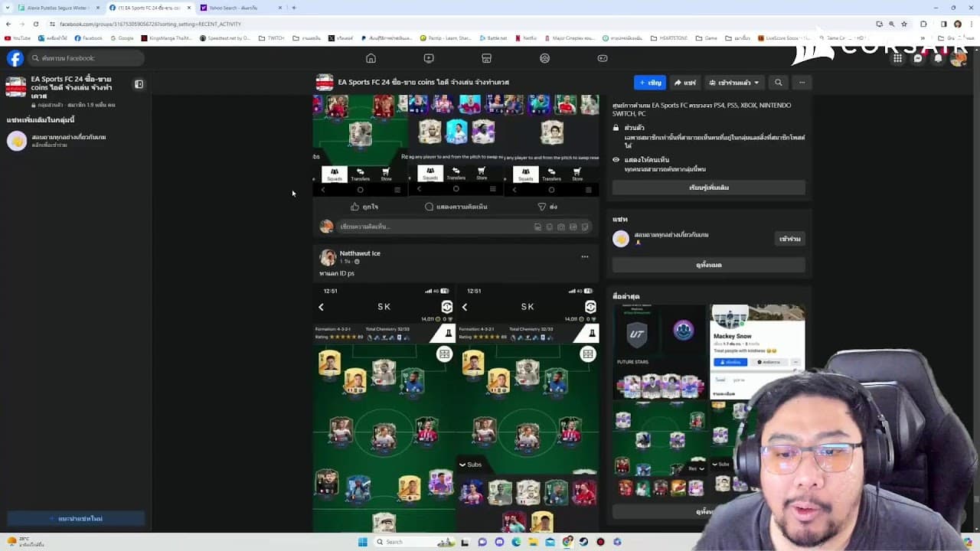Attach photo in comment camera icon
This screenshot has height=551, width=980.
point(561,227)
